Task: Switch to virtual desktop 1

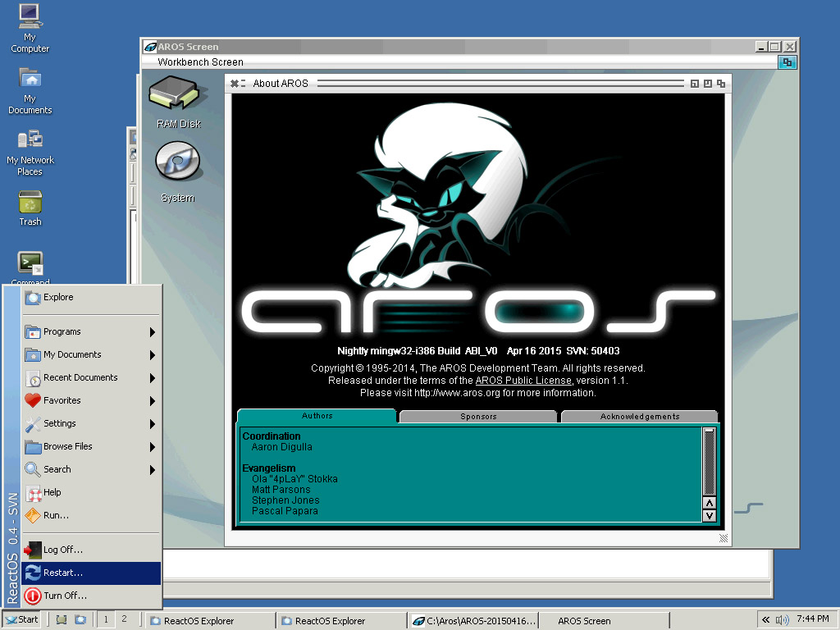Action: (106, 620)
